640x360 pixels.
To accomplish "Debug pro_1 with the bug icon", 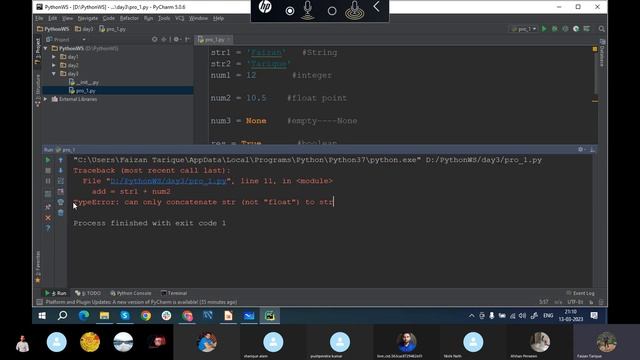I will tap(555, 29).
